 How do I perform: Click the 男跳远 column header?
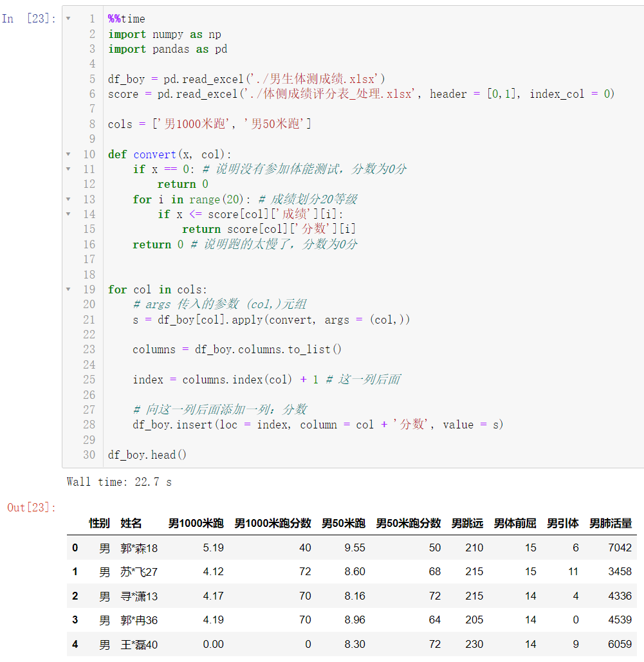tap(467, 524)
